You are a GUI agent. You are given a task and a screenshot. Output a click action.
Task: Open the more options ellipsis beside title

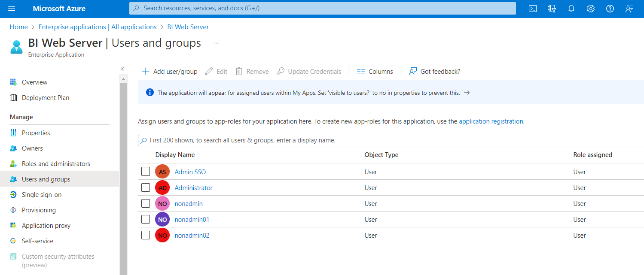point(217,43)
